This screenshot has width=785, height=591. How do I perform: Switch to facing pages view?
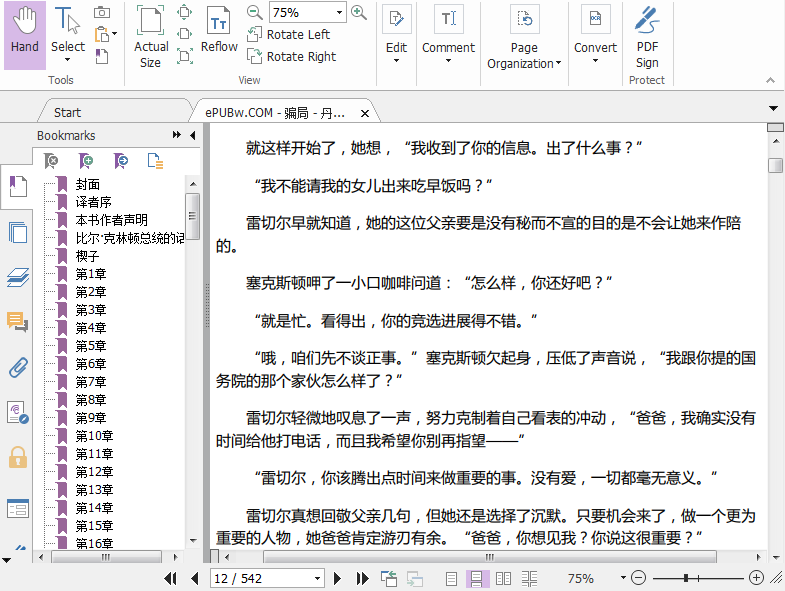pyautogui.click(x=503, y=578)
